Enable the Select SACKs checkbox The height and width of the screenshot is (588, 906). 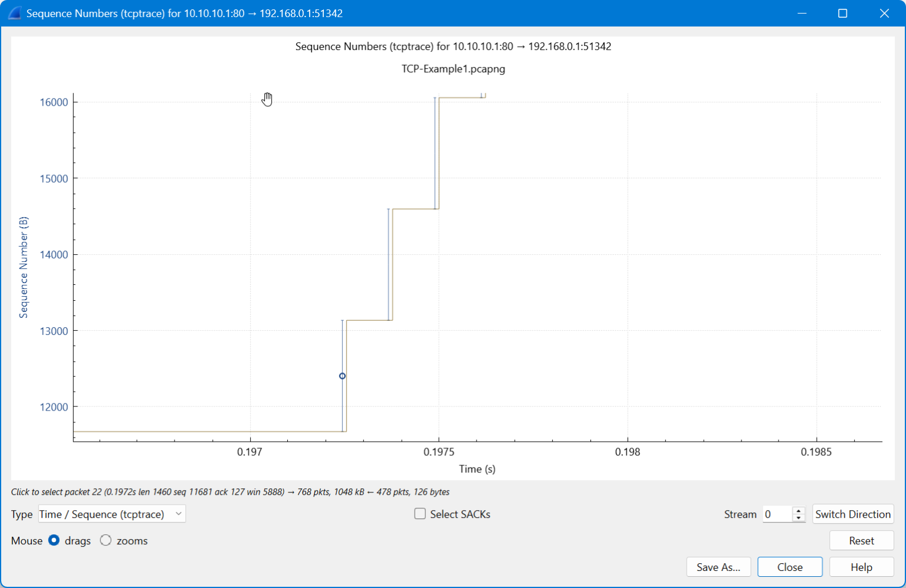(420, 514)
